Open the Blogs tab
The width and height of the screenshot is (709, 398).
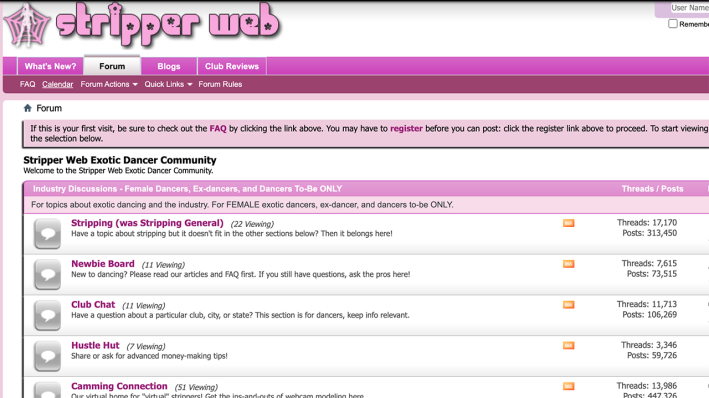[169, 66]
